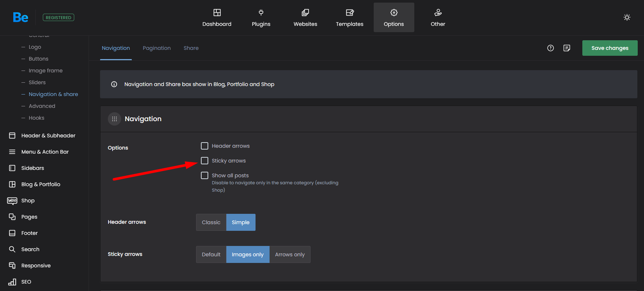The height and width of the screenshot is (291, 644).
Task: Open the Image frame settings item
Action: coord(46,71)
